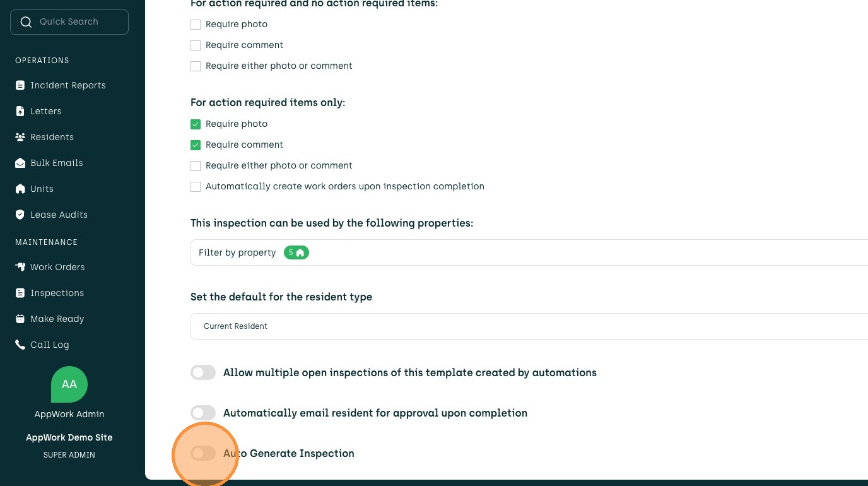Click the AppWork Demo Site name
The width and height of the screenshot is (868, 486).
(x=69, y=437)
